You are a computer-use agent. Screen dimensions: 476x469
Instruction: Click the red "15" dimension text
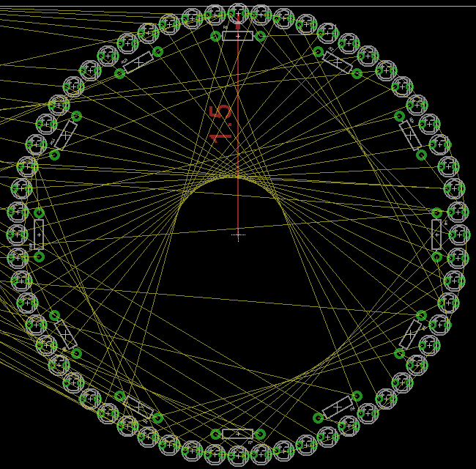(221, 124)
